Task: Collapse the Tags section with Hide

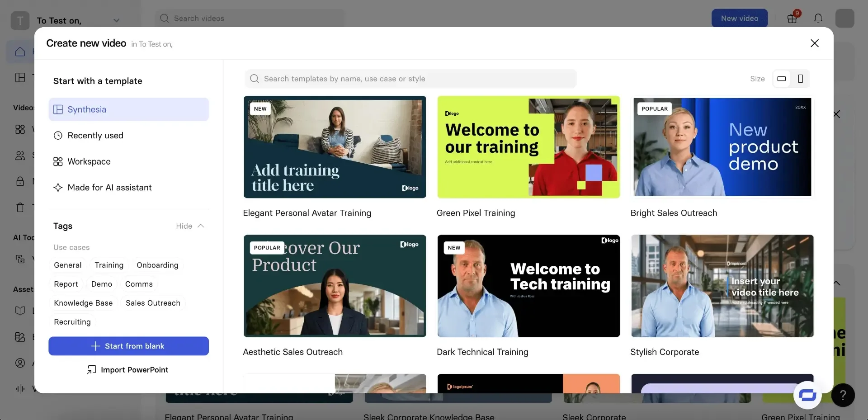Action: pos(190,226)
